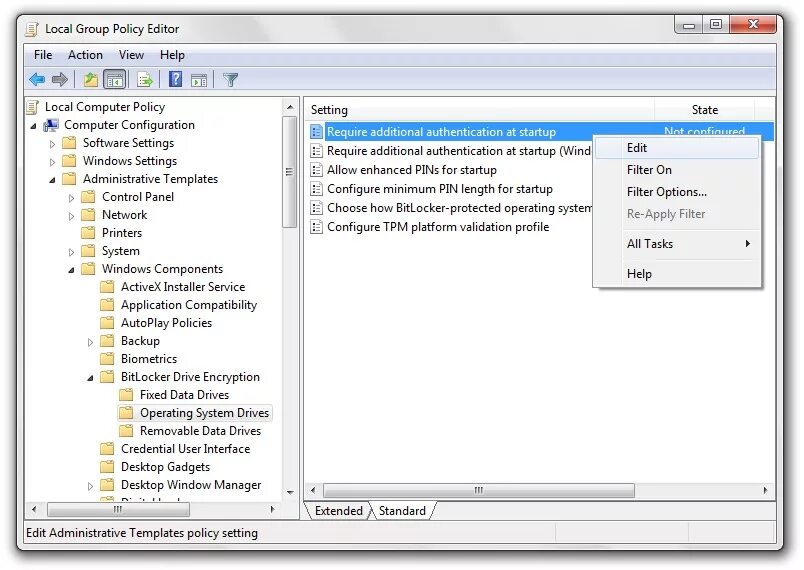
Task: Select AutoPlay Policies in the tree
Action: [x=166, y=322]
